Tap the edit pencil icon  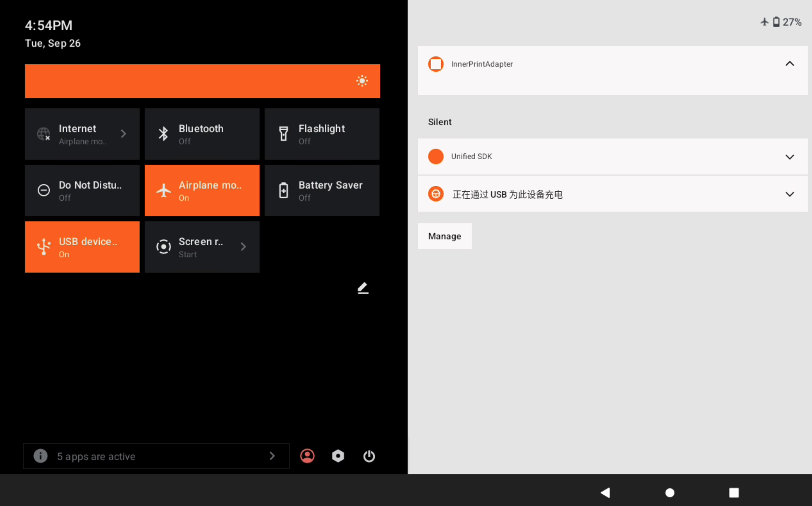[x=363, y=288]
